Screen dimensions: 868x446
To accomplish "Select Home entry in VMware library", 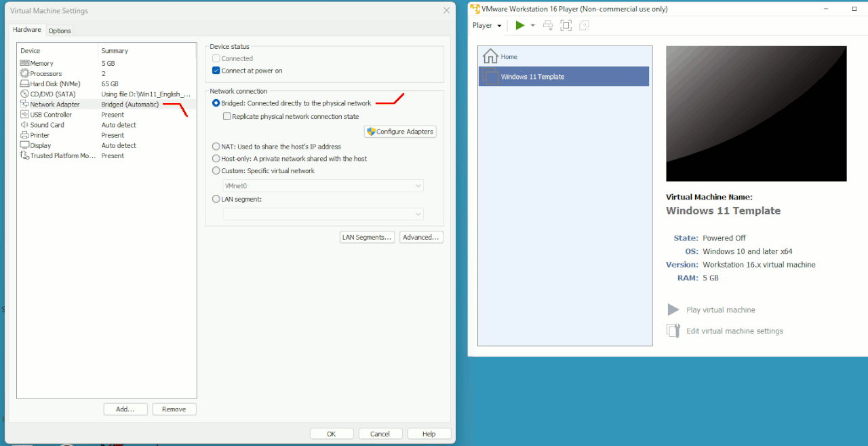I will point(564,56).
